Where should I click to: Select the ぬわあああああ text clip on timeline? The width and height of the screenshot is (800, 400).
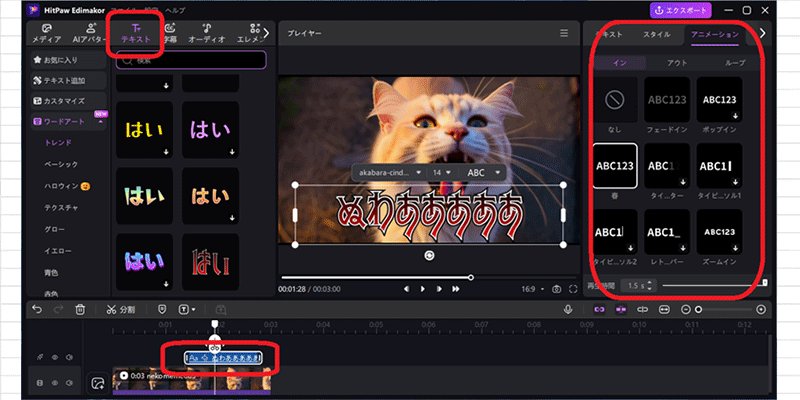[223, 358]
